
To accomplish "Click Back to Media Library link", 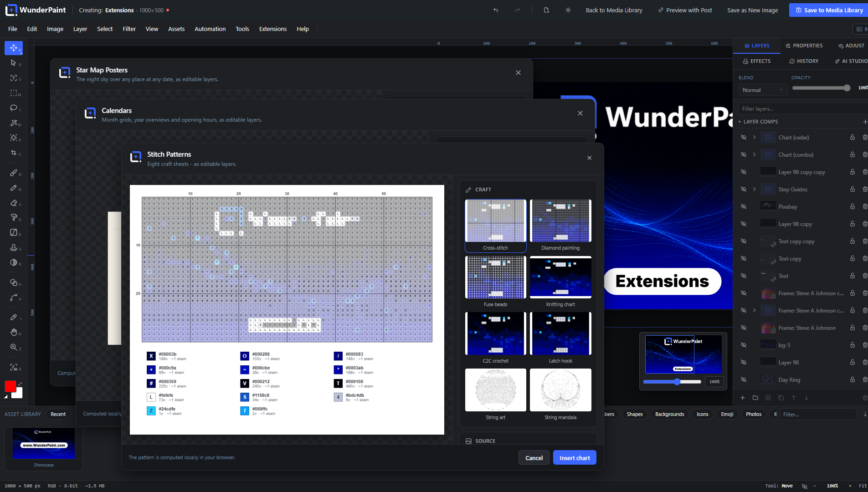I will click(614, 10).
